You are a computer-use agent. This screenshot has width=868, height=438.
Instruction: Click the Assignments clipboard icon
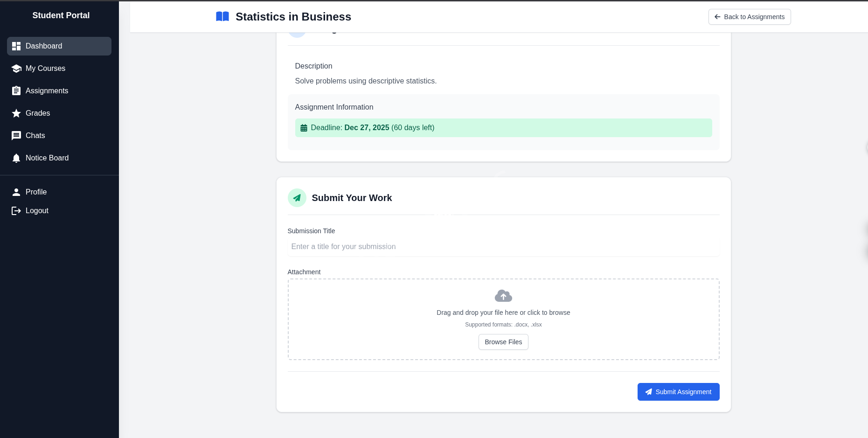pos(16,91)
